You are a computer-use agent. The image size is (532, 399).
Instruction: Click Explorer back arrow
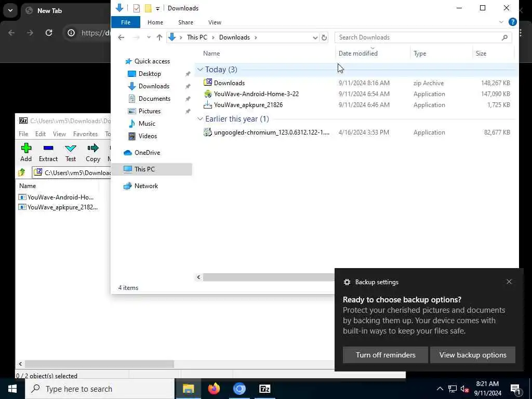pyautogui.click(x=121, y=37)
